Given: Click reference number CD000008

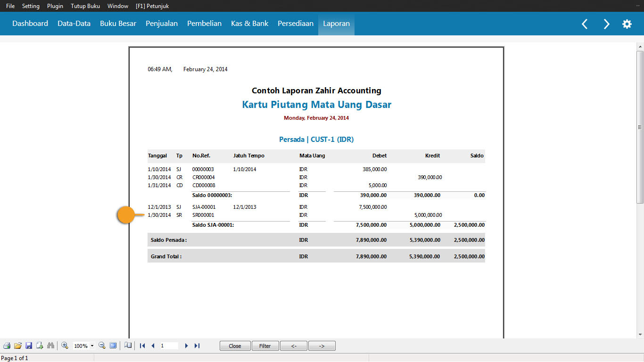Looking at the screenshot, I should click(x=204, y=185).
